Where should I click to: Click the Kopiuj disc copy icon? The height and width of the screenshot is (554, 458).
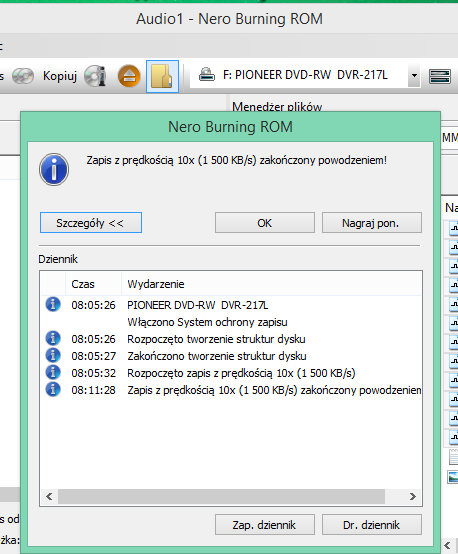point(23,76)
